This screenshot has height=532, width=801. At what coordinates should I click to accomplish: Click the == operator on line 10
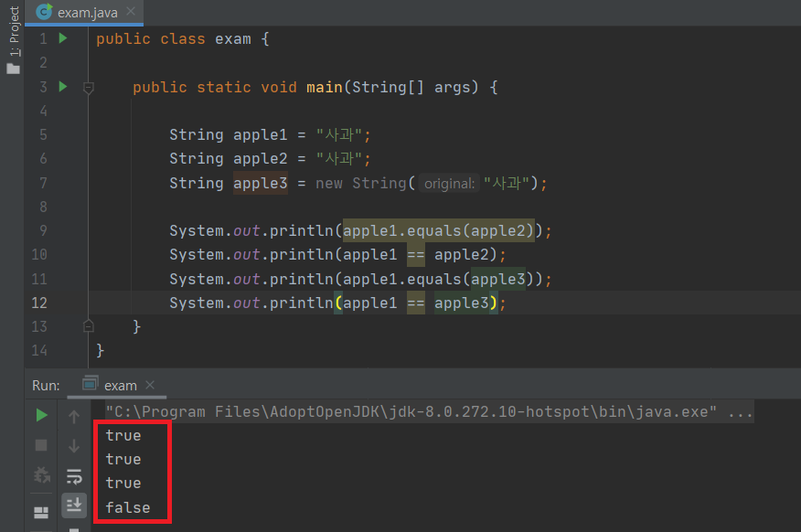point(416,254)
